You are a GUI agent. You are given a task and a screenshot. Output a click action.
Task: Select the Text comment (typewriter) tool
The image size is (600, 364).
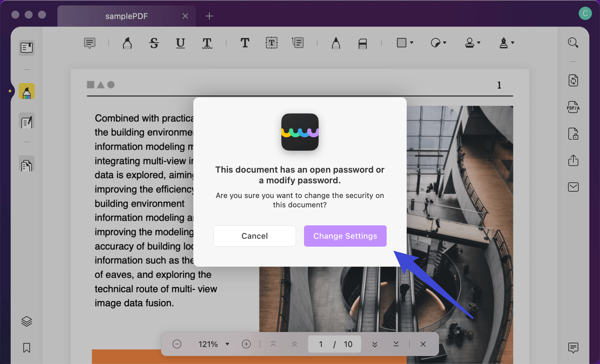[x=245, y=43]
